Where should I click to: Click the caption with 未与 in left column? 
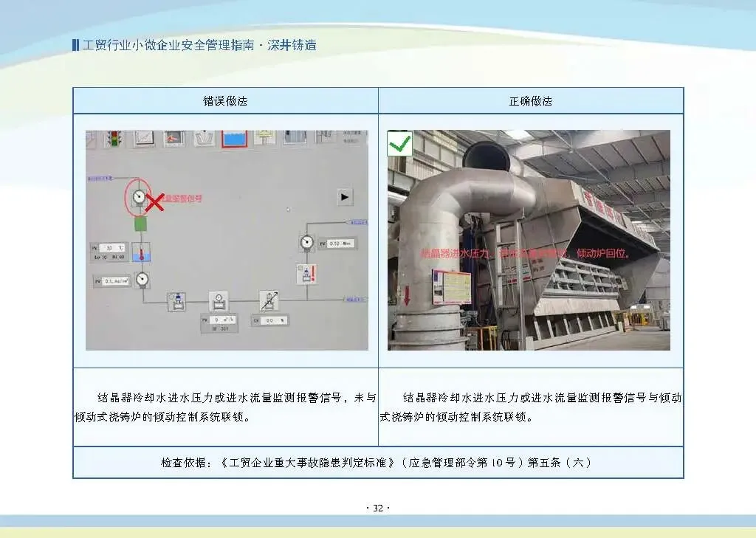pyautogui.click(x=225, y=407)
